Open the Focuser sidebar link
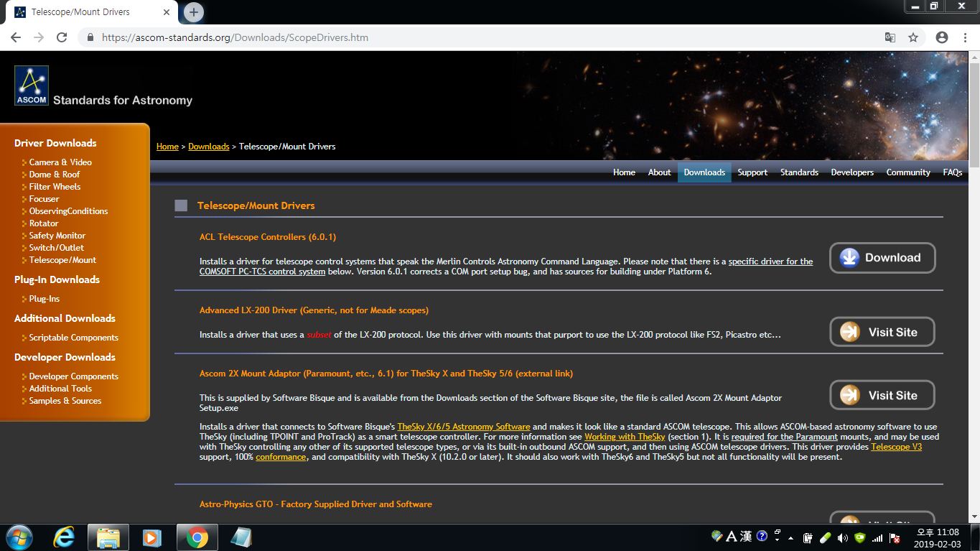Image resolution: width=980 pixels, height=551 pixels. point(44,199)
